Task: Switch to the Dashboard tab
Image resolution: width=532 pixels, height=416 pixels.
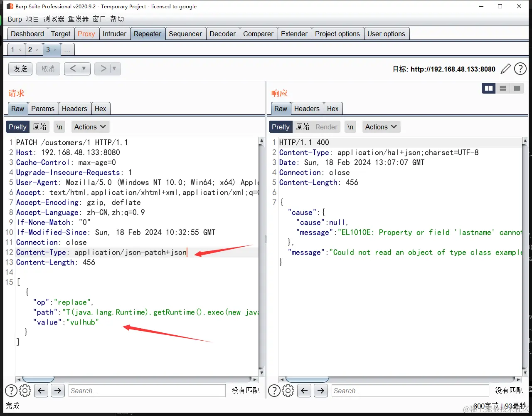Action: (27, 34)
